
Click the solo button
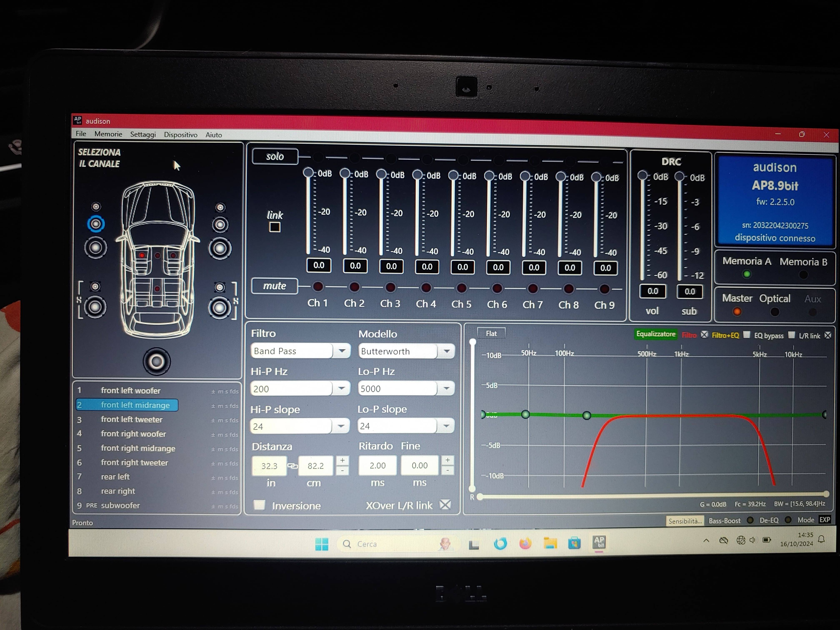coord(275,156)
